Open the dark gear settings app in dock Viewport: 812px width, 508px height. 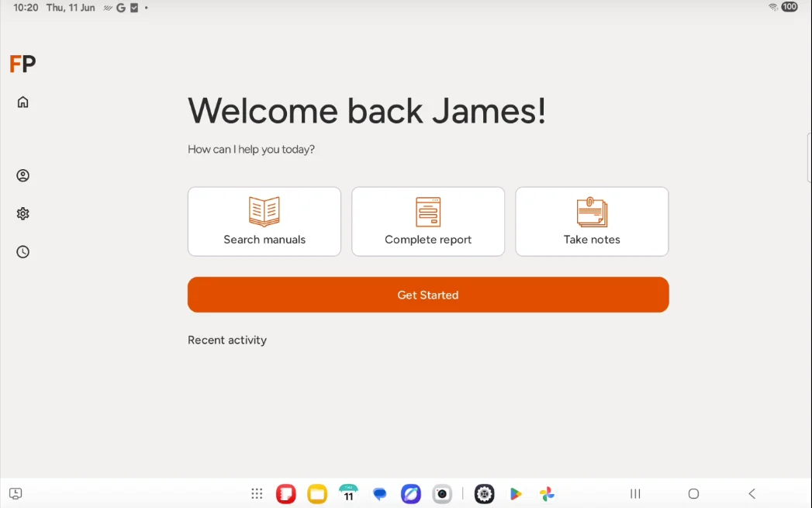tap(484, 494)
